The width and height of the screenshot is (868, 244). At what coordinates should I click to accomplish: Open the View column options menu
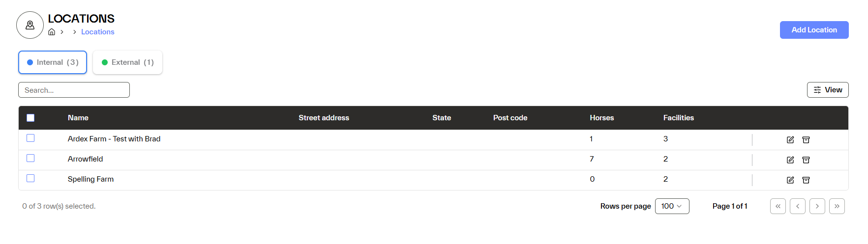828,90
